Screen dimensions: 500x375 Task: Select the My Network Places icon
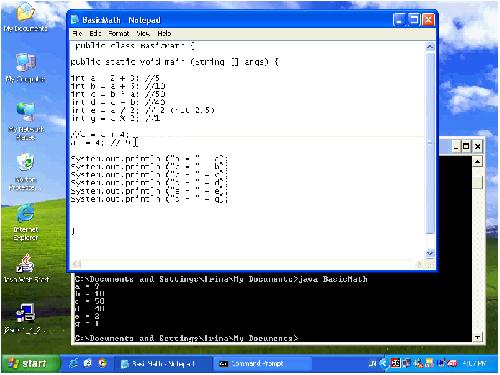click(x=26, y=121)
